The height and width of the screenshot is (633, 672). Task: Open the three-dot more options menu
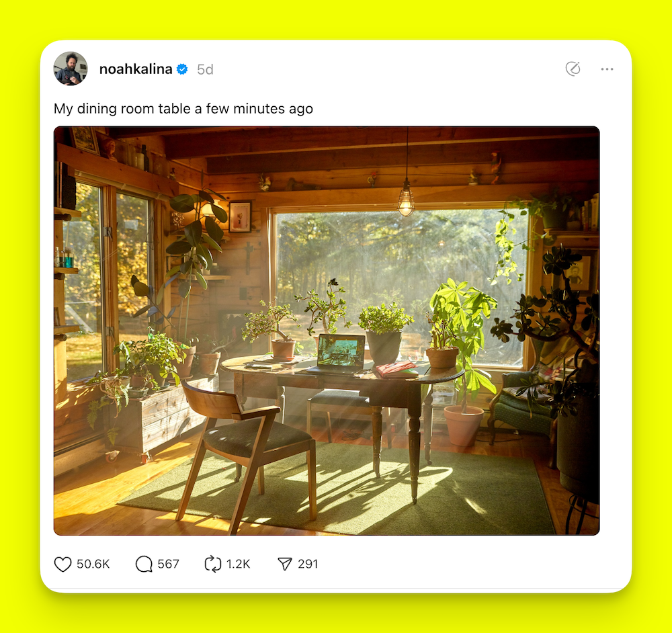(607, 69)
